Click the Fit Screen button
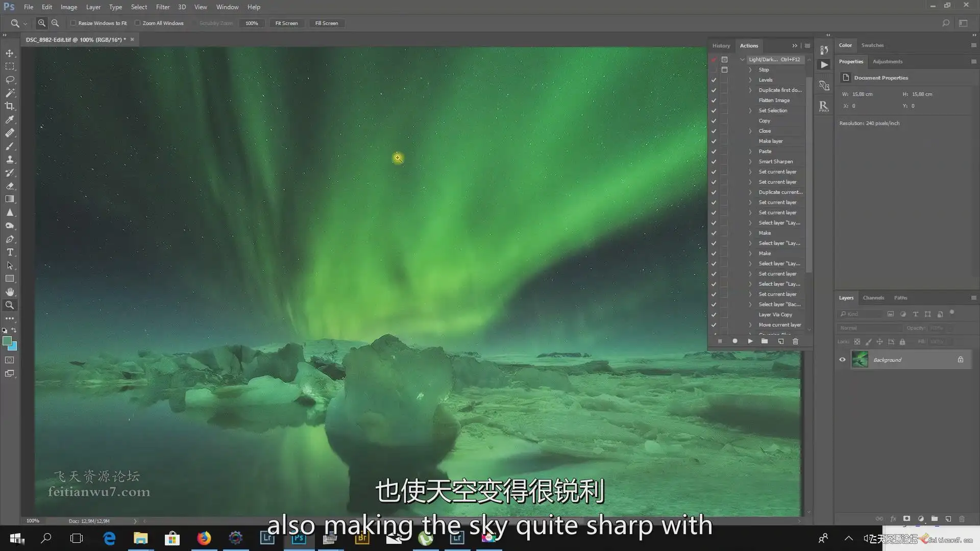 coord(286,23)
